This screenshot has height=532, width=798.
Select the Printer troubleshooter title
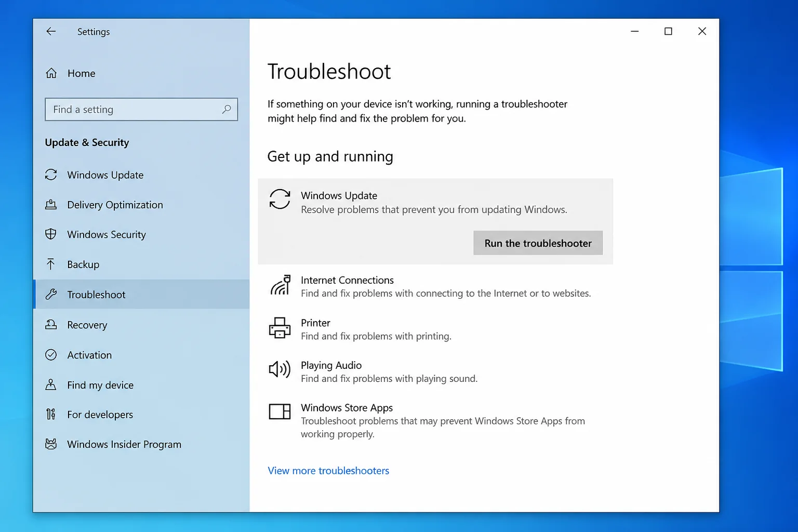(x=315, y=323)
